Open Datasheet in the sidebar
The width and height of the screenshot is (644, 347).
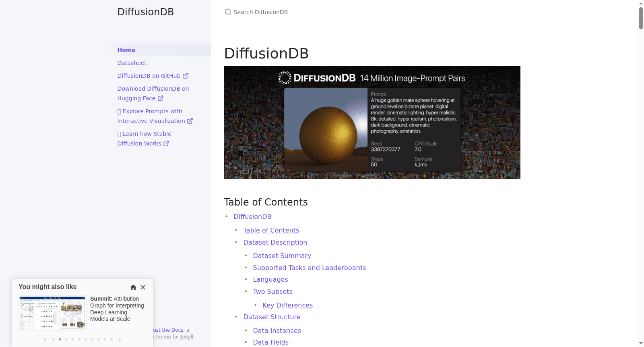point(132,63)
